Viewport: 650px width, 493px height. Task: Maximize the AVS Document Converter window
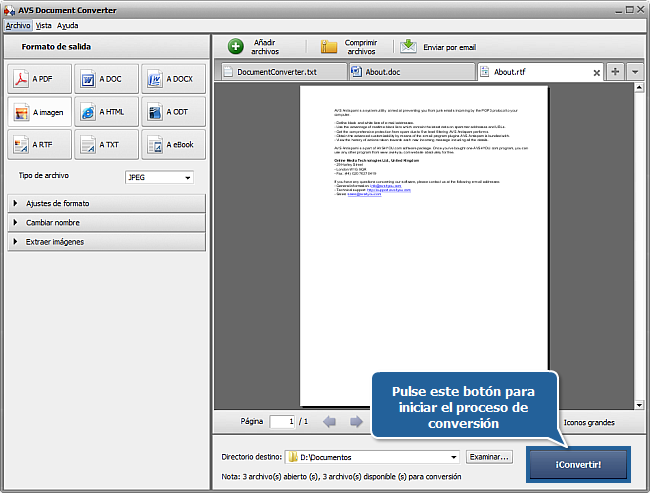(x=629, y=10)
